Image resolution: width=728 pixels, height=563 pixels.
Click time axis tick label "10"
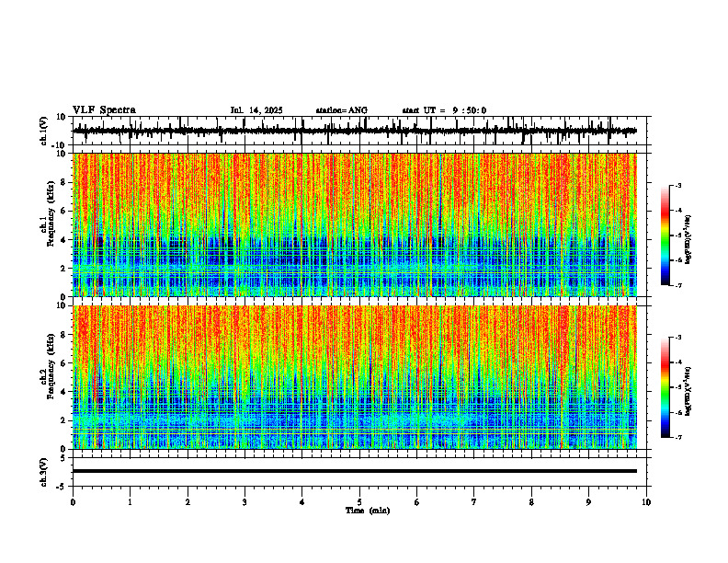[x=646, y=502]
